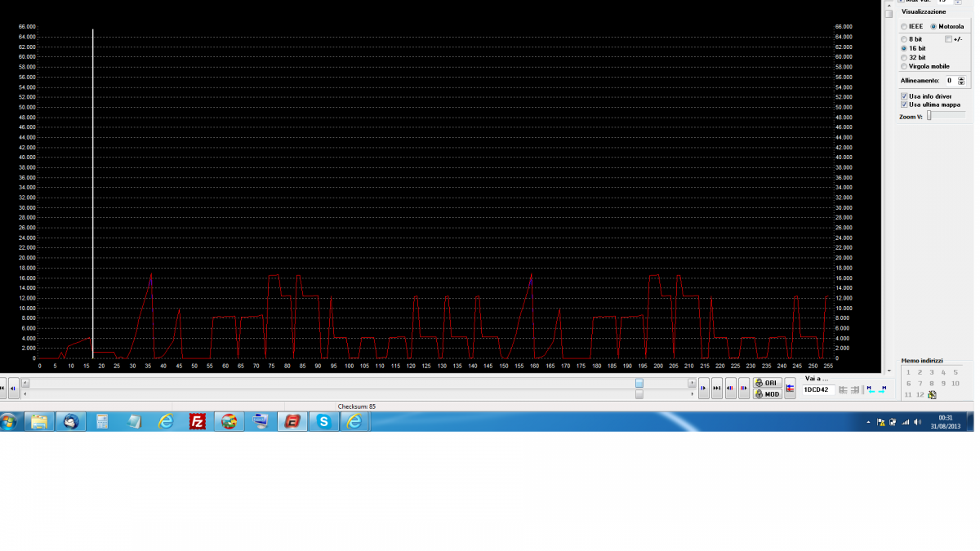Choose the 8 bit option
The height and width of the screenshot is (551, 980).
pos(904,39)
